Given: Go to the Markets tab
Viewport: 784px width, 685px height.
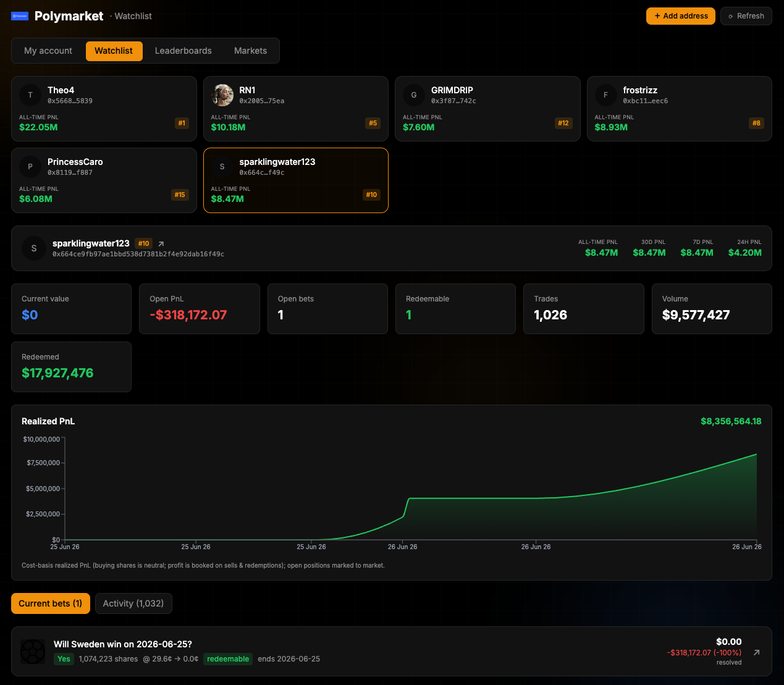Looking at the screenshot, I should 251,51.
